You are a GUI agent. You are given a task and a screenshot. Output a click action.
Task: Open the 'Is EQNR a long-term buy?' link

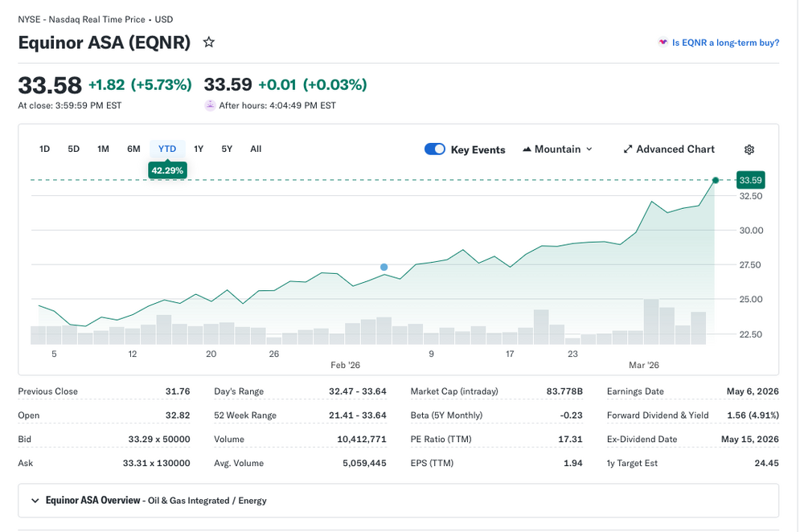[x=725, y=43]
